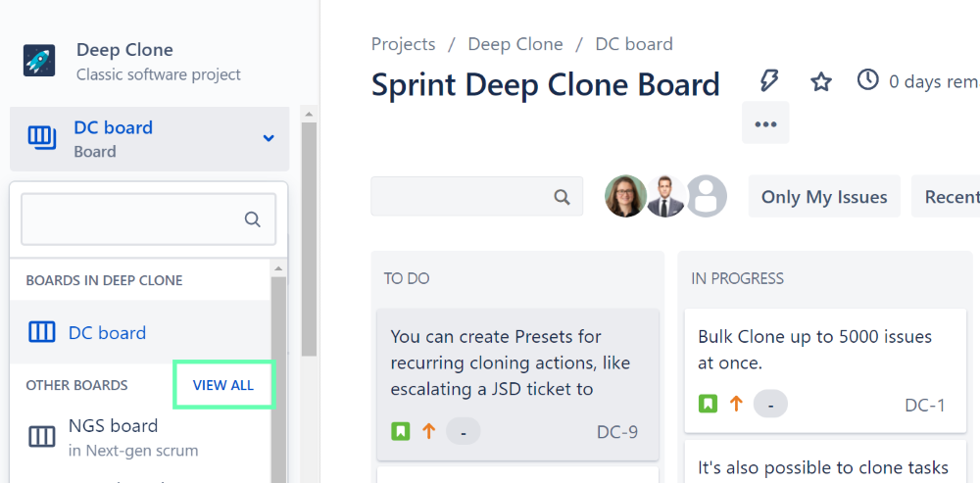Select the unassigned grey avatar filter
Screen dimensions: 980x483
click(706, 197)
